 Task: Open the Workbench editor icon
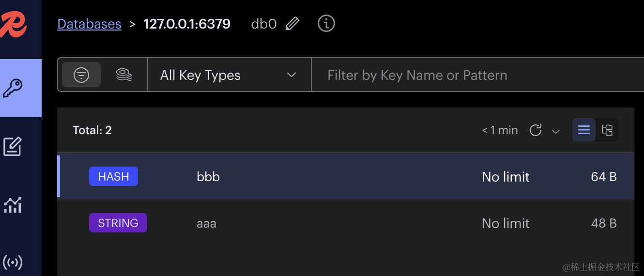click(13, 146)
